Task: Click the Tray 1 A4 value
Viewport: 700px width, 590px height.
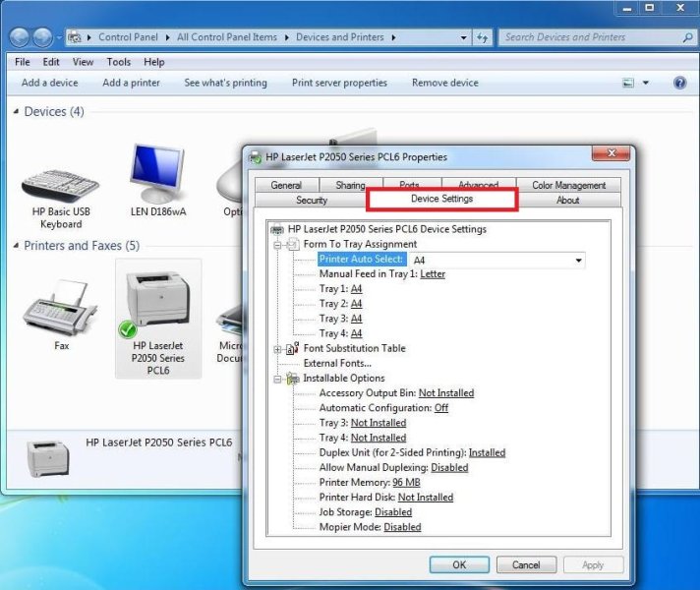Action: 356,289
